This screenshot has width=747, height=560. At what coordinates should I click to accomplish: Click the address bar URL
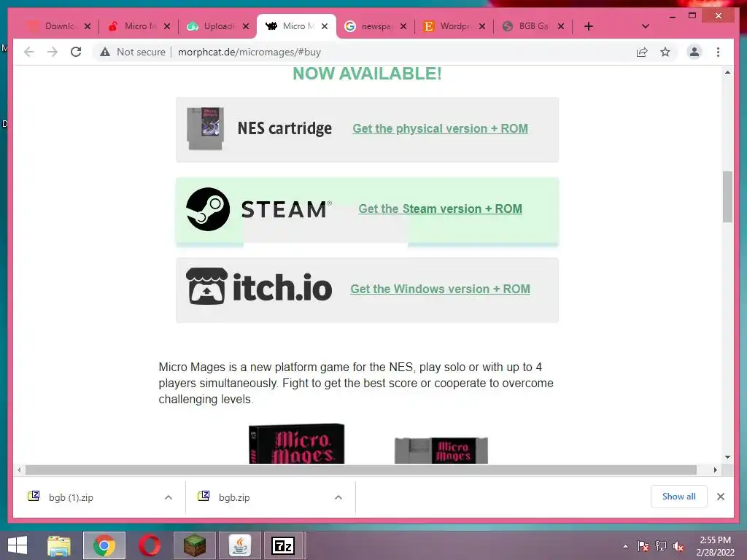(249, 52)
